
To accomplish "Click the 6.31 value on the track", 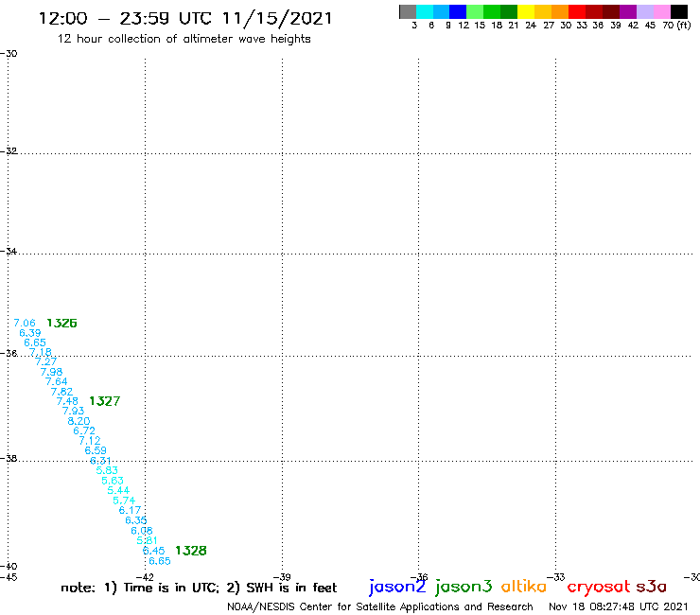I will [x=100, y=461].
